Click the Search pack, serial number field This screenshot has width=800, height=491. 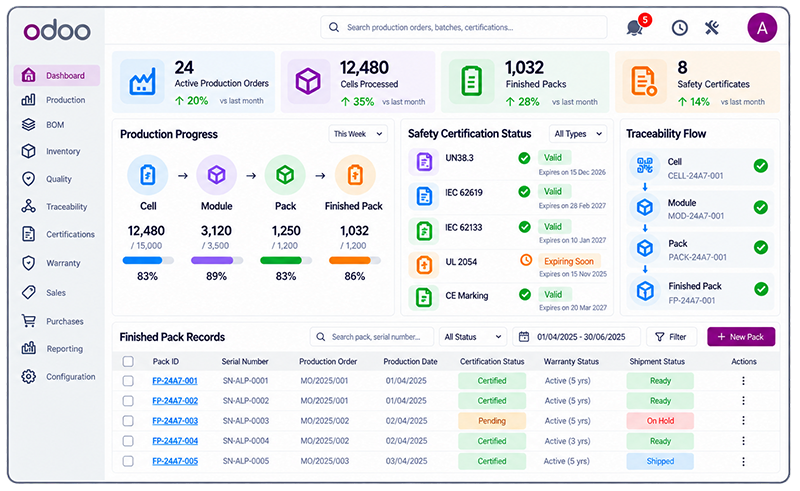coord(371,337)
